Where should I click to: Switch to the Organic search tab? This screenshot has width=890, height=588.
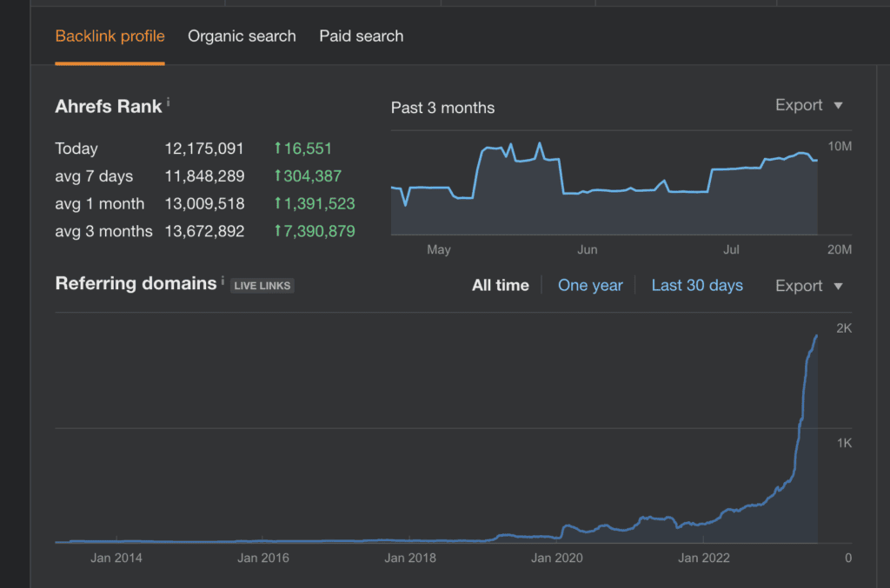pyautogui.click(x=242, y=36)
